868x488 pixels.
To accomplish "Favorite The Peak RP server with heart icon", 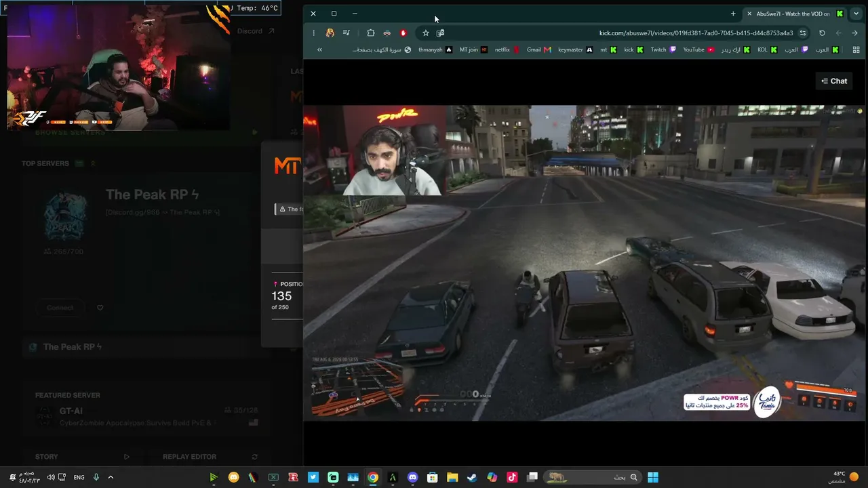I will pyautogui.click(x=100, y=308).
